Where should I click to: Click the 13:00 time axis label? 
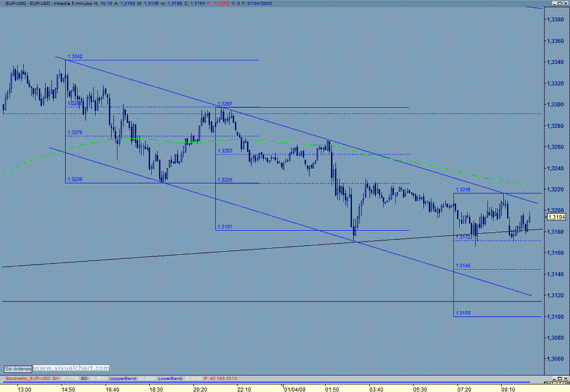24,389
